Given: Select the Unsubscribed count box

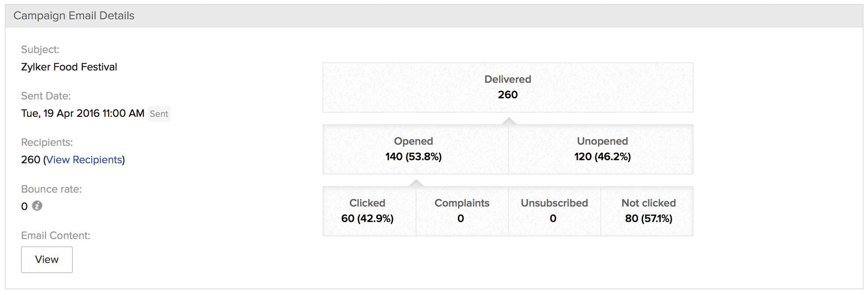Looking at the screenshot, I should (x=554, y=211).
